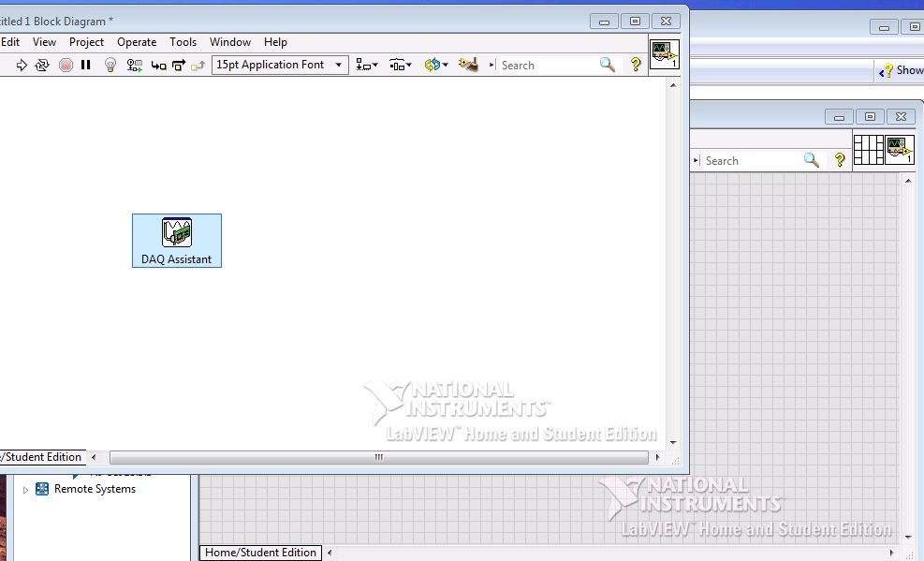Toggle Retain Wire Values button
Image resolution: width=924 pixels, height=561 pixels.
[135, 65]
